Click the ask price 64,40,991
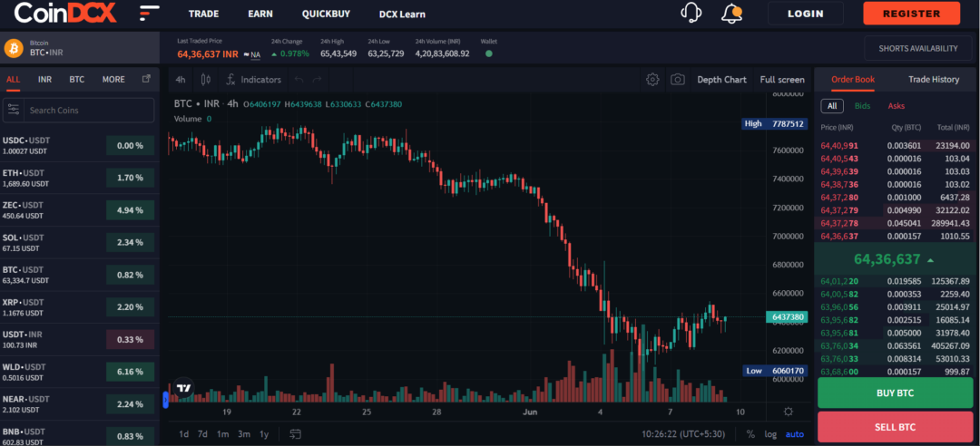This screenshot has height=446, width=980. click(838, 146)
